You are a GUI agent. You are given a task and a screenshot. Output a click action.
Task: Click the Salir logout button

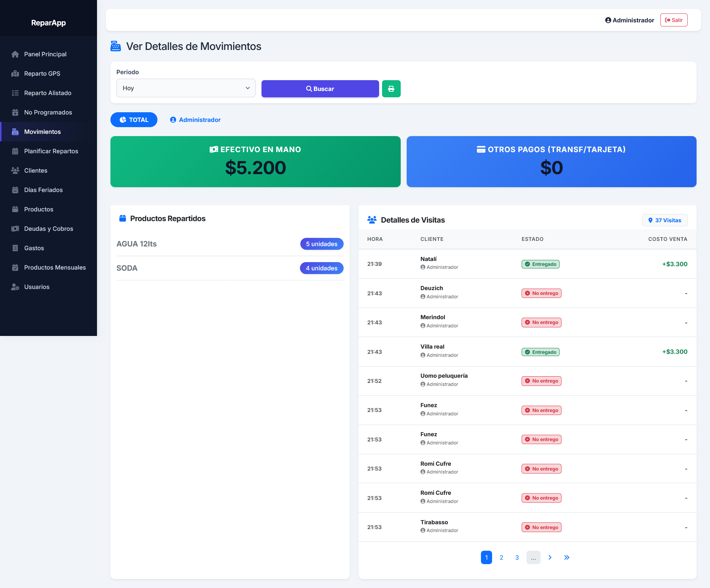[674, 20]
